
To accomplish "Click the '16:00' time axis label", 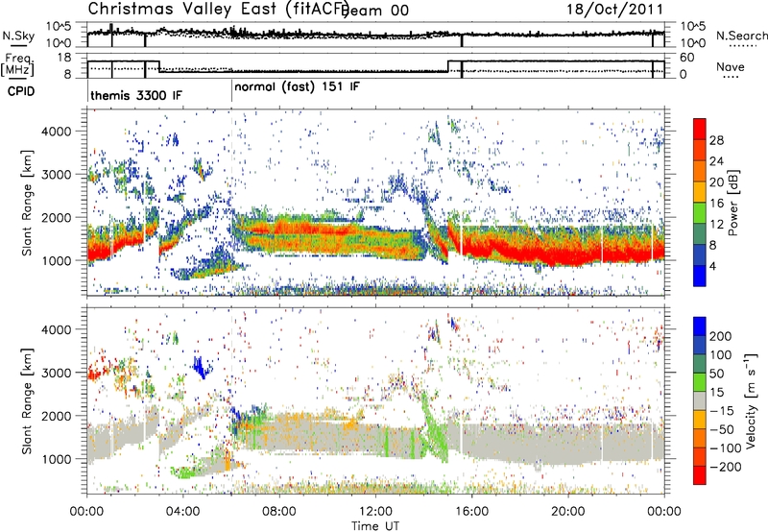I will point(471,512).
